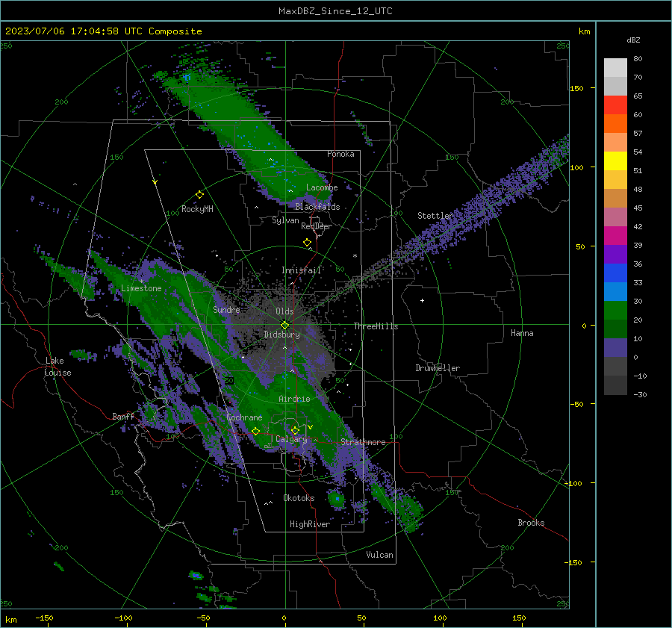Click the Didsbury town label

pyautogui.click(x=281, y=335)
